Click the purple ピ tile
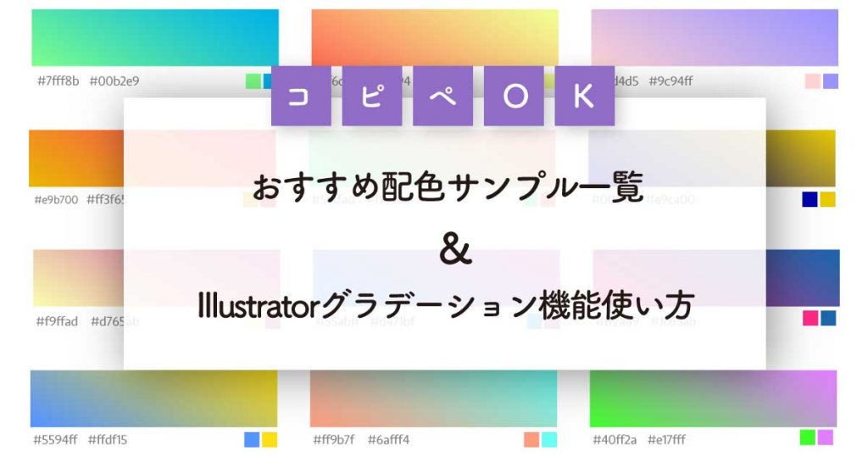The width and height of the screenshot is (868, 456). pyautogui.click(x=372, y=97)
